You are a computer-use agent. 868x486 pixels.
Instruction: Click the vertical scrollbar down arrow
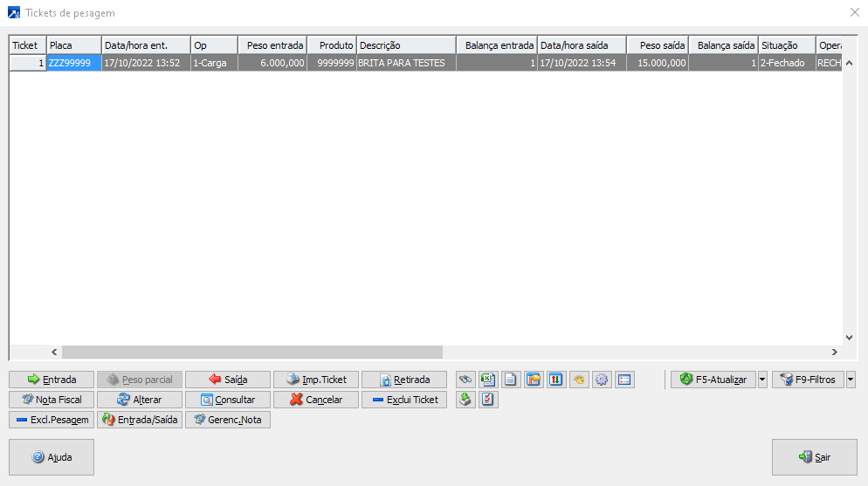coord(849,338)
